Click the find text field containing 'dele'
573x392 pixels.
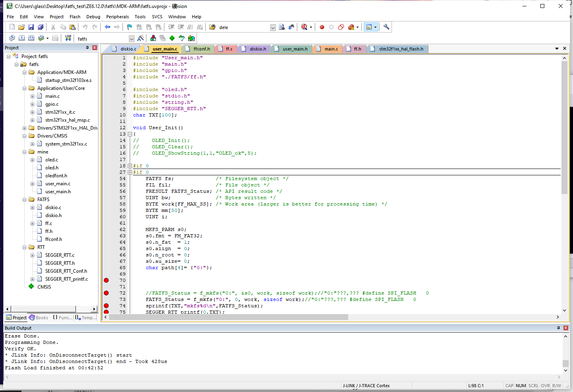point(243,27)
